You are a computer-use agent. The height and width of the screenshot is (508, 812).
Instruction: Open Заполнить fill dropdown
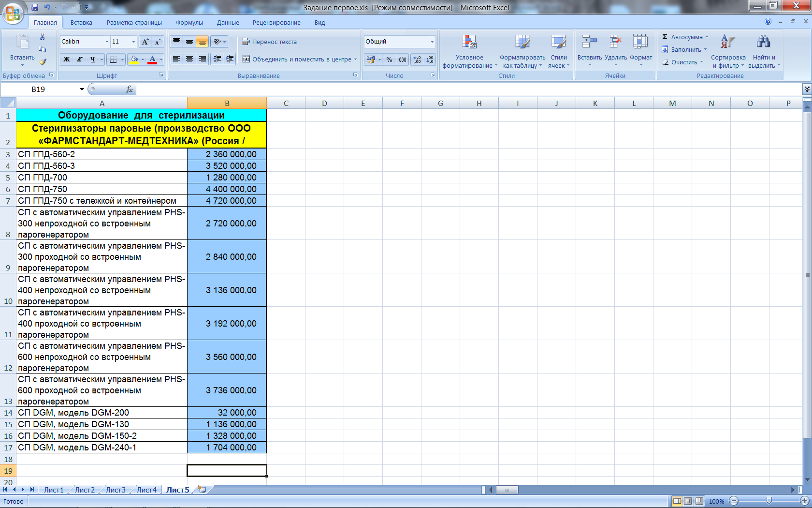point(684,49)
